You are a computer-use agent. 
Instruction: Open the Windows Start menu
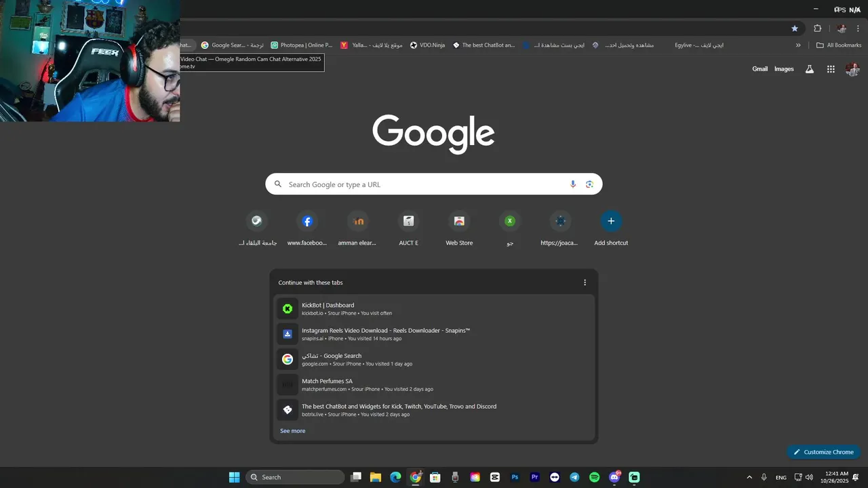pyautogui.click(x=234, y=477)
